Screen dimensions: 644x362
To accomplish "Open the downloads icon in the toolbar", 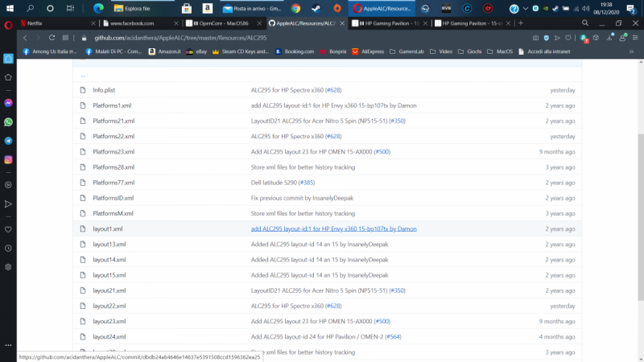I will coord(609,38).
